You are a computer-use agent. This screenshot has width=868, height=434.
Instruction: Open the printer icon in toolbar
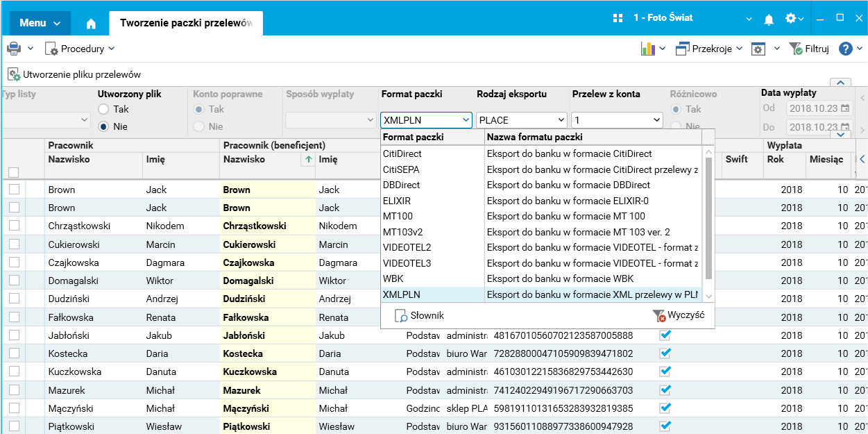coord(14,49)
